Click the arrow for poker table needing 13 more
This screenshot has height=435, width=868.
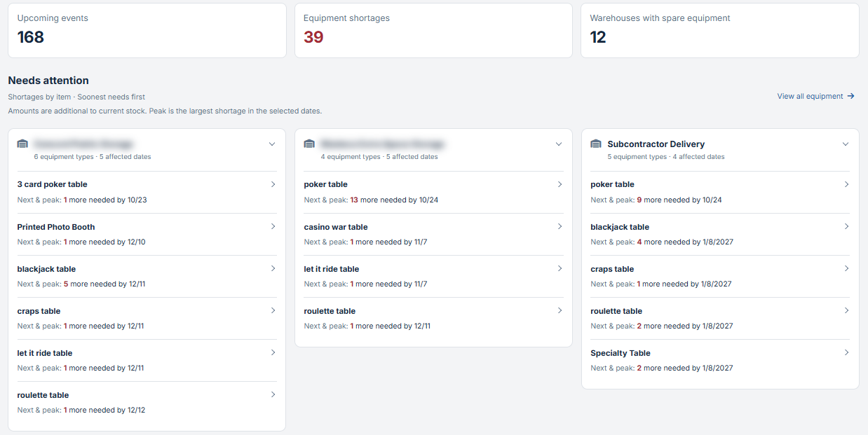(x=560, y=184)
